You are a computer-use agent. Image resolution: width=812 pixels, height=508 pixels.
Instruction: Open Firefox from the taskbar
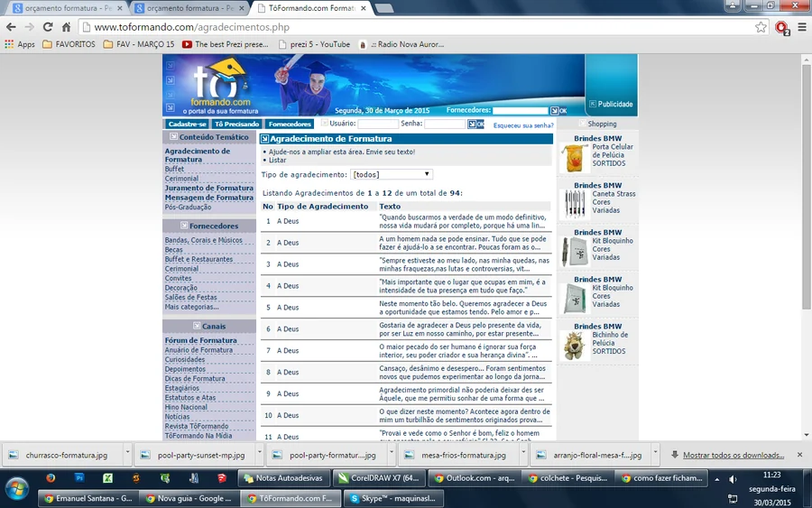(x=51, y=478)
